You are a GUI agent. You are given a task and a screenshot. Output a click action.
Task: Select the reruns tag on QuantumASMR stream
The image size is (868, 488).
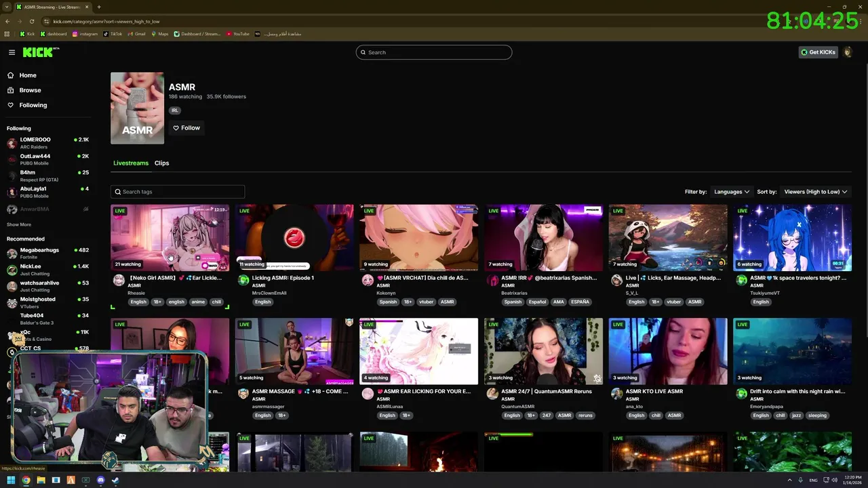(585, 415)
